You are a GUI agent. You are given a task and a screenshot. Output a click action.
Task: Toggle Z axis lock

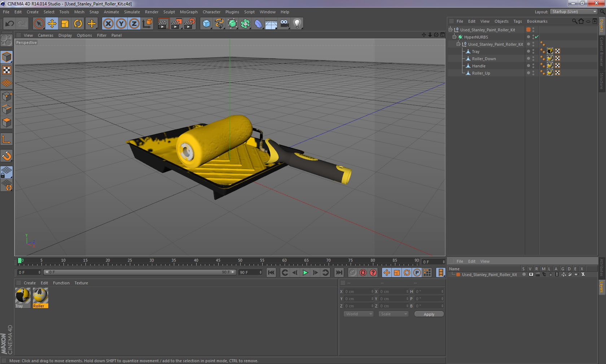[x=134, y=24]
